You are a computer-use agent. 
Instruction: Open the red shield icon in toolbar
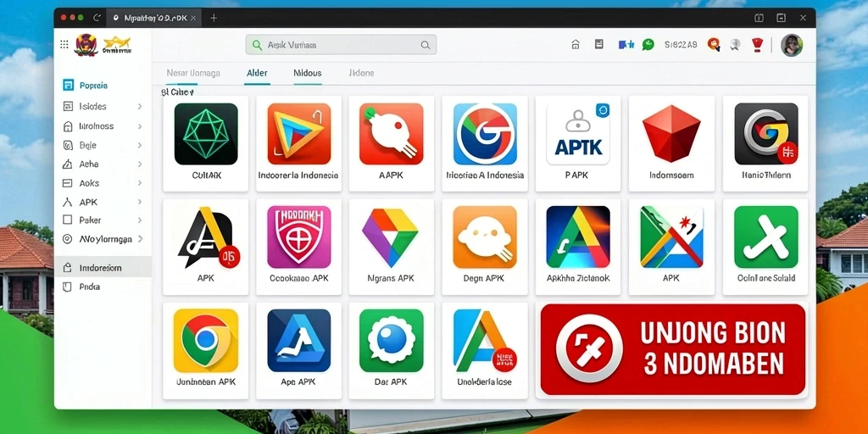(x=757, y=45)
